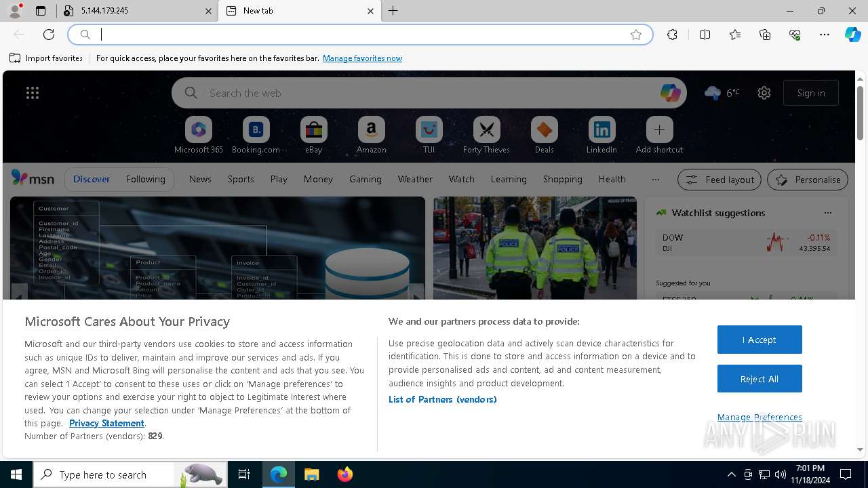This screenshot has width=868, height=488.
Task: Open the Forty Thieves shortcut
Action: (x=486, y=135)
